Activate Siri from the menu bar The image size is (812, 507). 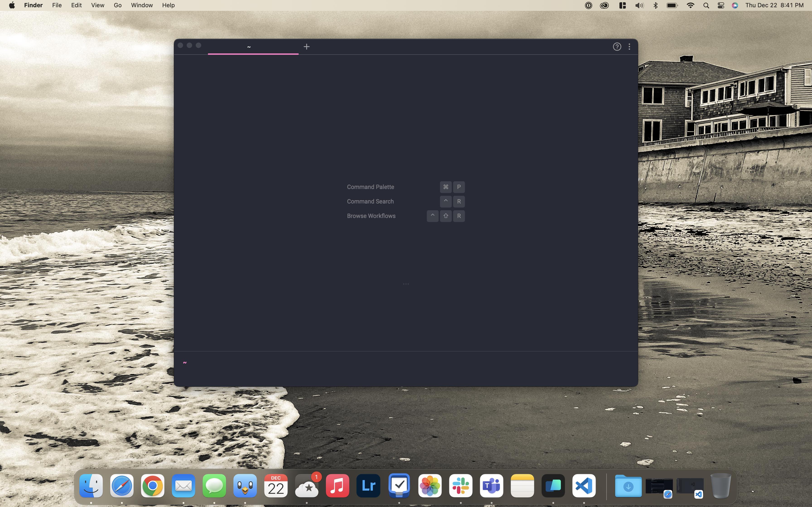pos(735,5)
